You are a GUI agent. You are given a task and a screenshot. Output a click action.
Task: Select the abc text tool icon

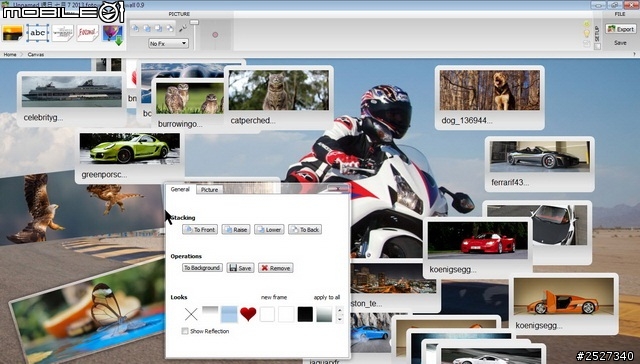38,33
